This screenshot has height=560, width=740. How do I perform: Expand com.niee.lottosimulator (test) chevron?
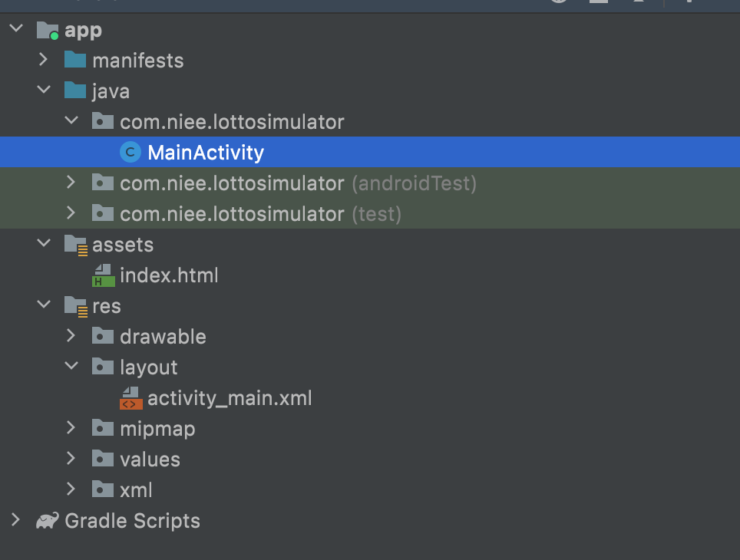point(71,212)
